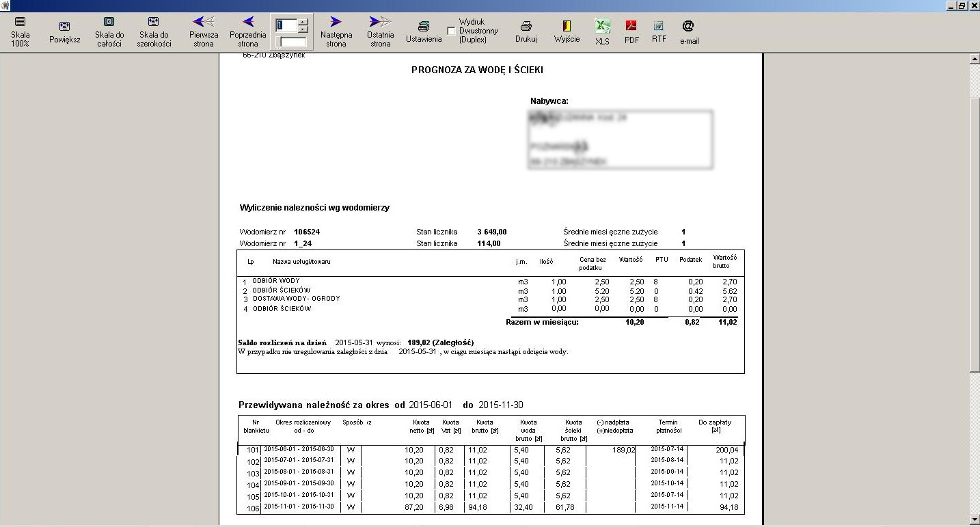The width and height of the screenshot is (980, 527).
Task: Click the Do zapłaty column header
Action: [x=715, y=426]
